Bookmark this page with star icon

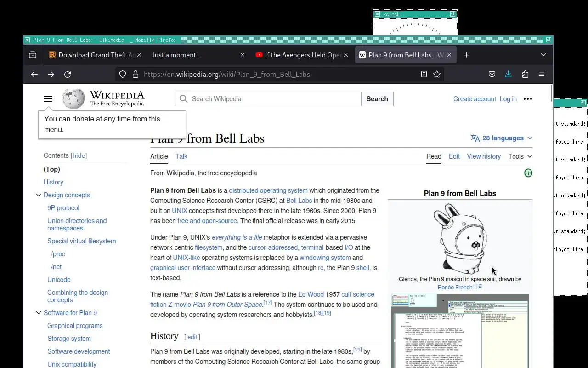(x=437, y=74)
